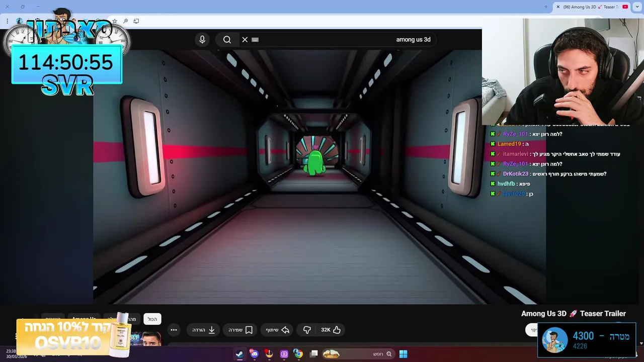Open the share (שיתוף) button
Viewport: 644px width, 362px height.
tap(278, 330)
